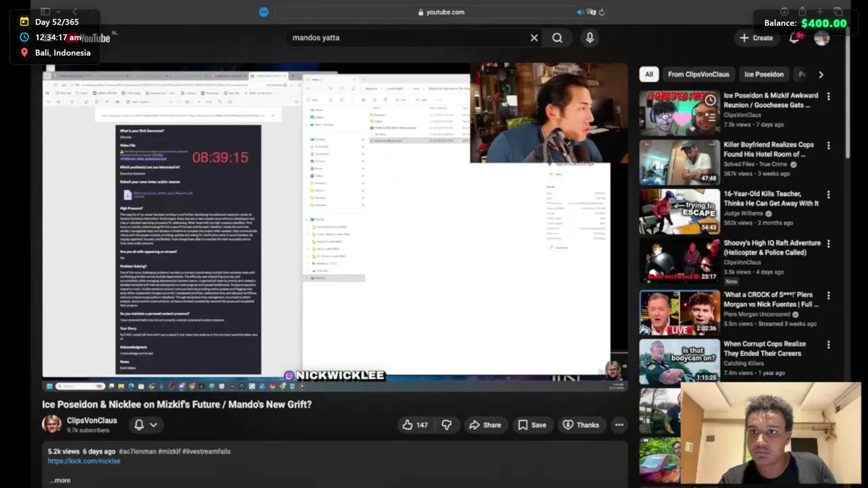The image size is (868, 488).
Task: Open the ClipsVonClaus channel avatar
Action: [52, 424]
